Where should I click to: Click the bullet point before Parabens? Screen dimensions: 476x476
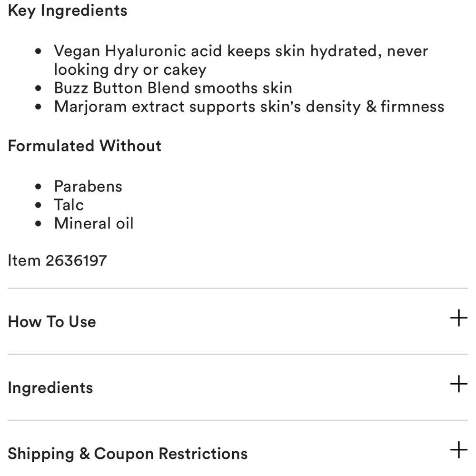[x=38, y=187]
